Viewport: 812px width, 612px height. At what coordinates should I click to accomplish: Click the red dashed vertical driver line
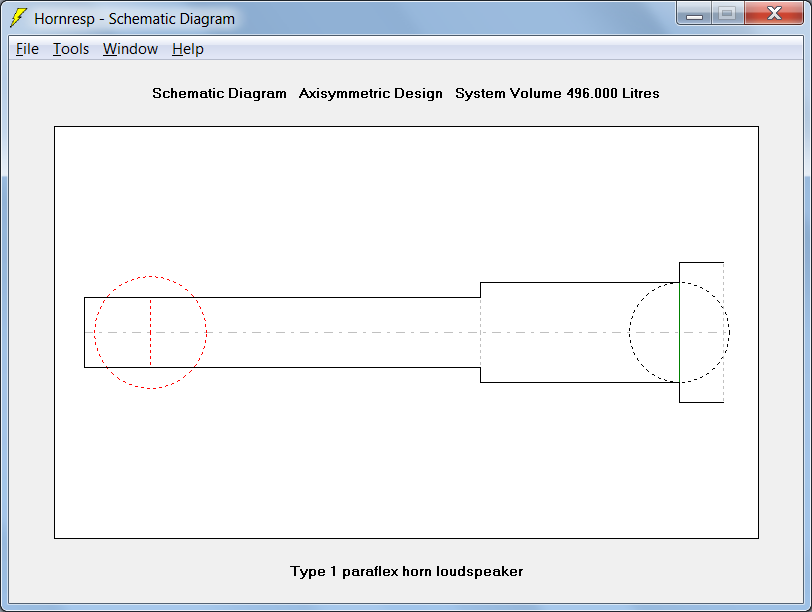[x=151, y=332]
